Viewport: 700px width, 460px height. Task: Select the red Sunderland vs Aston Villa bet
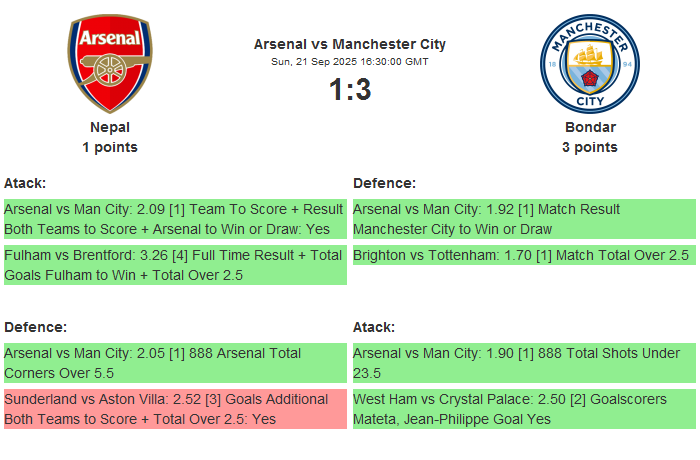pyautogui.click(x=175, y=409)
